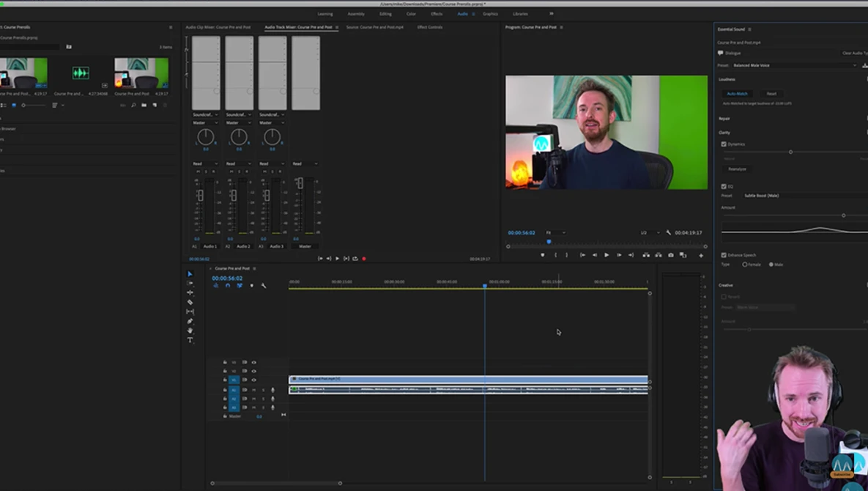The height and width of the screenshot is (491, 868).
Task: Click play button in Audio Track Mixer
Action: [x=337, y=259]
